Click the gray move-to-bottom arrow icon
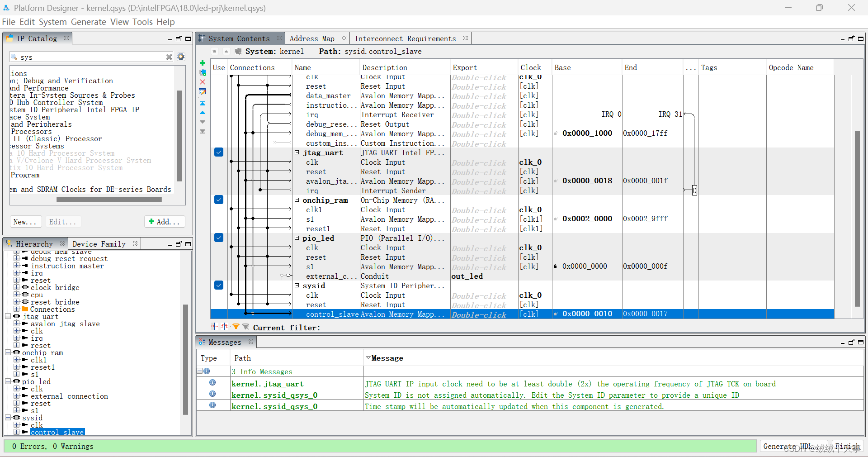The width and height of the screenshot is (868, 457). click(203, 132)
